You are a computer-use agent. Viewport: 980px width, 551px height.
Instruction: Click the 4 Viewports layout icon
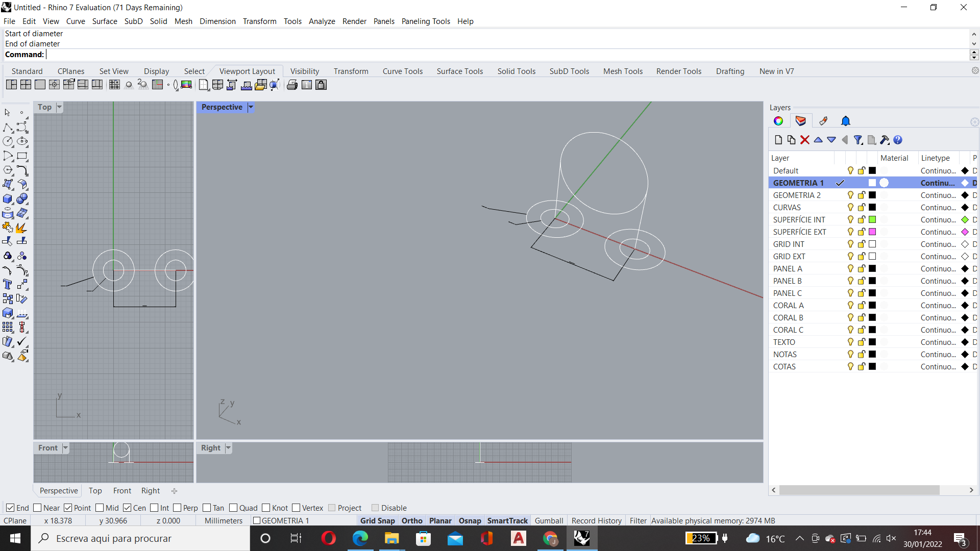point(26,85)
